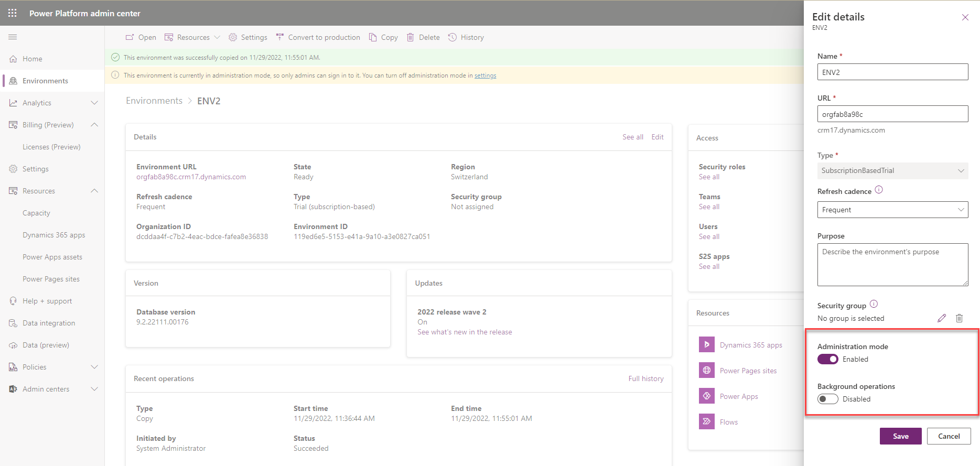
Task: Click See all under Teams
Action: click(709, 207)
